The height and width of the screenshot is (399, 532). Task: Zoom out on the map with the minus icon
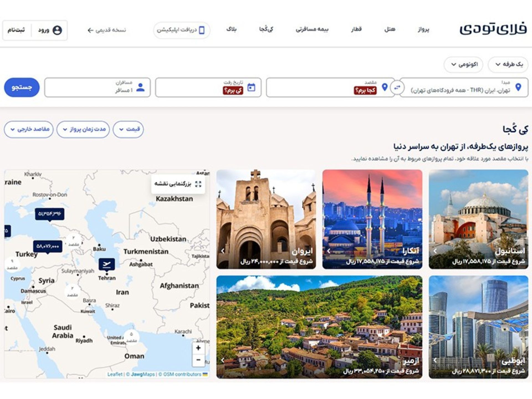[198, 360]
